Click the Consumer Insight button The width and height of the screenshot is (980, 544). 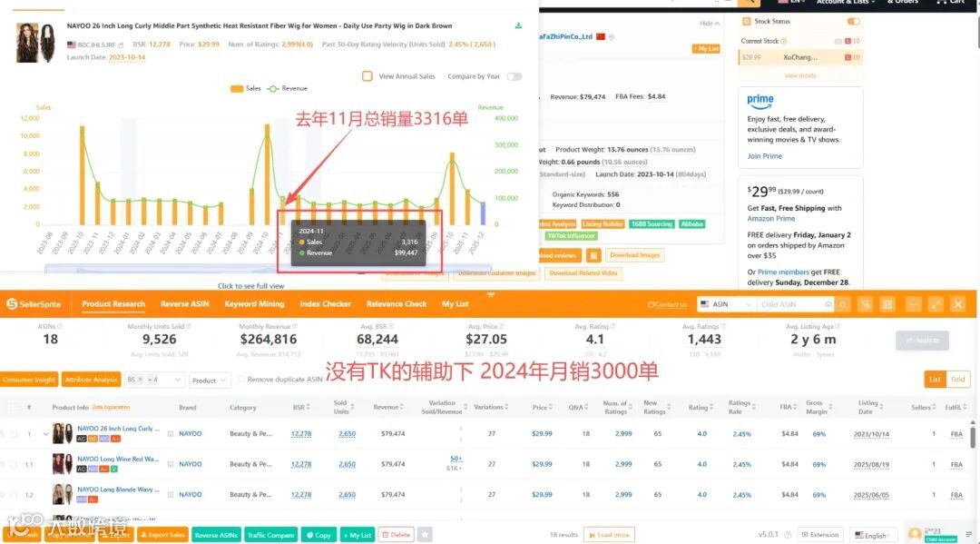click(x=29, y=380)
